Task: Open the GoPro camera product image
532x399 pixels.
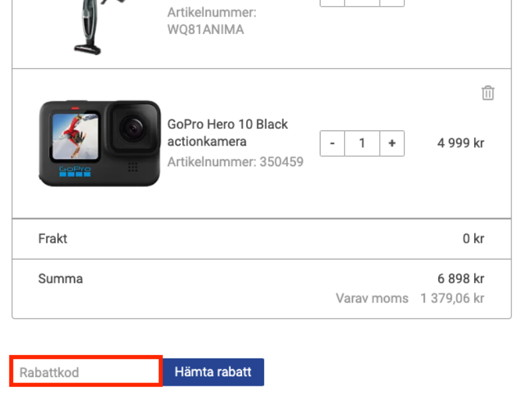Action: point(100,144)
